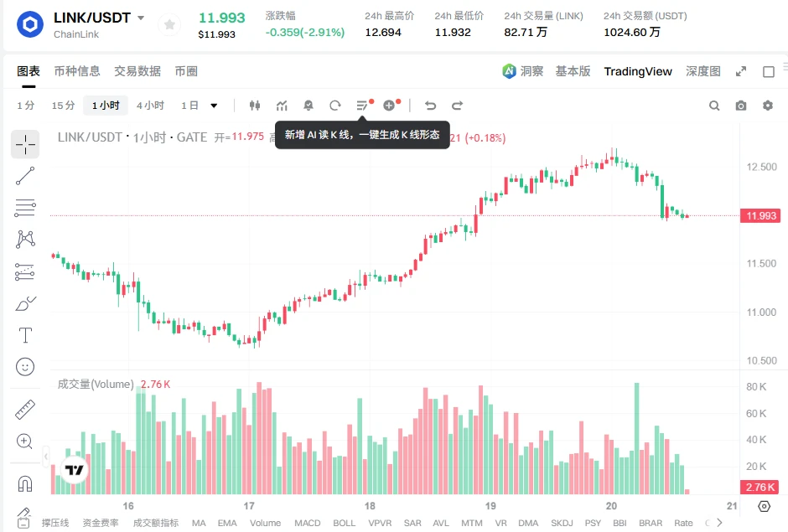Toggle the Volume indicator in bottom bar
The image size is (788, 532).
(x=266, y=523)
